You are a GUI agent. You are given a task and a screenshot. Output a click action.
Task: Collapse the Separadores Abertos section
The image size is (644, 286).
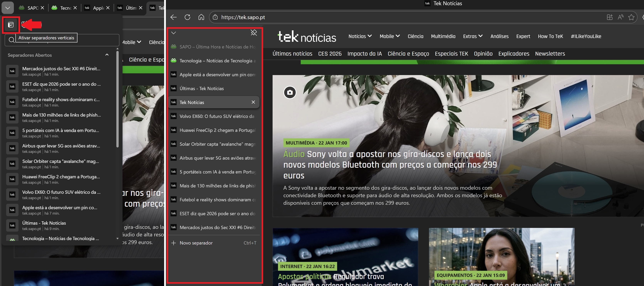107,55
